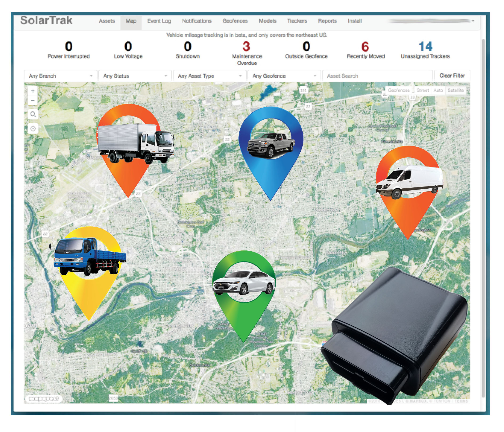Click the locate/recenter map icon
This screenshot has height=432, width=504.
(33, 128)
